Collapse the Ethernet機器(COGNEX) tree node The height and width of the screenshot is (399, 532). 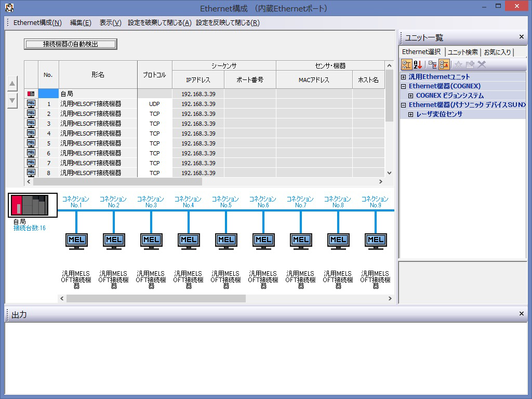click(404, 86)
